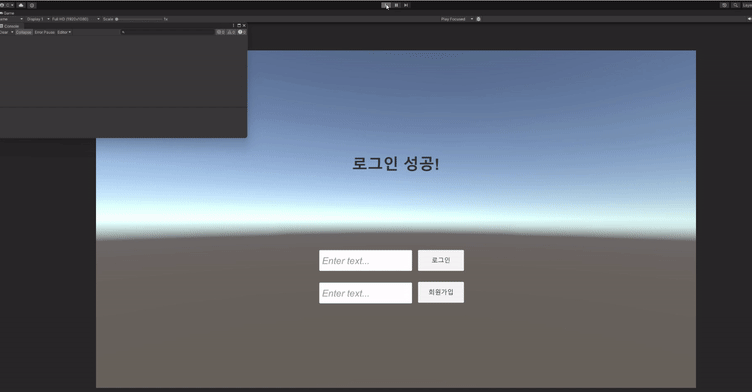Click the 로그인 성공! message text

[396, 164]
